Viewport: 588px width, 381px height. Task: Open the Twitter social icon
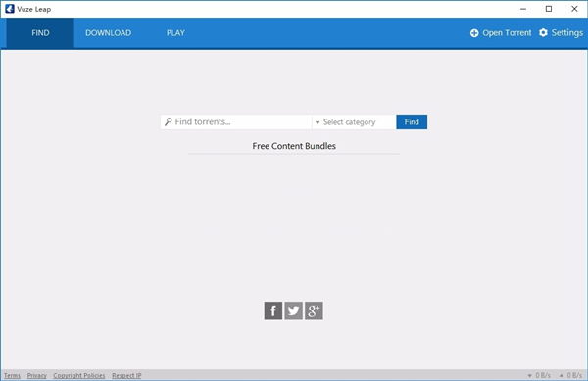[x=293, y=310]
